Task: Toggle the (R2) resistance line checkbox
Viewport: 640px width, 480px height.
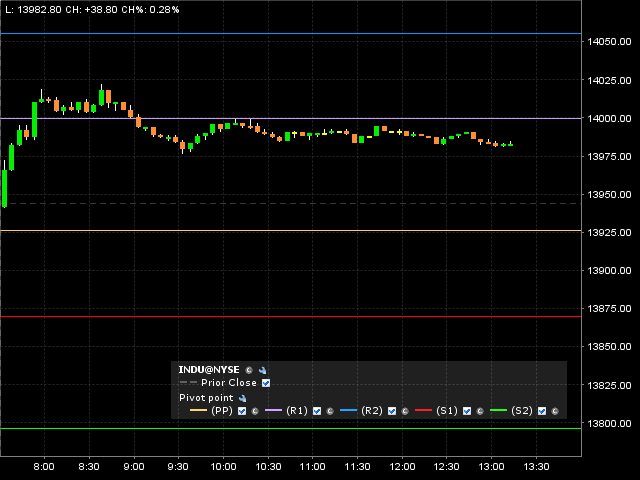Action: click(392, 411)
